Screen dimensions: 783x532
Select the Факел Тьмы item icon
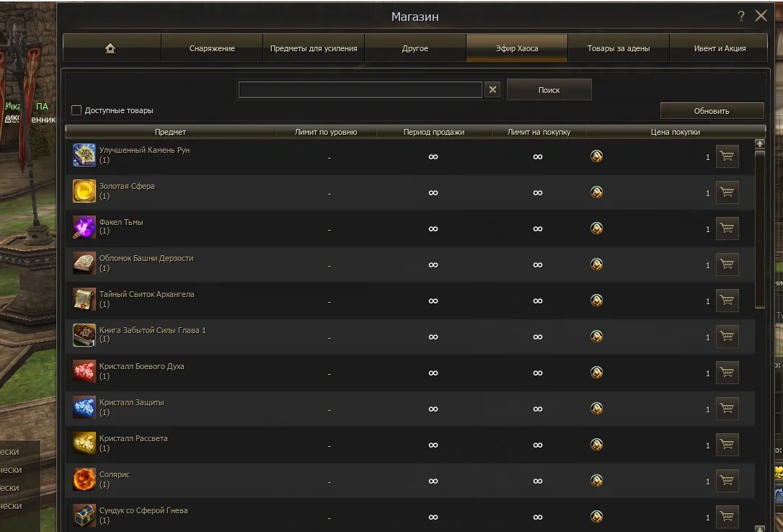pos(84,227)
